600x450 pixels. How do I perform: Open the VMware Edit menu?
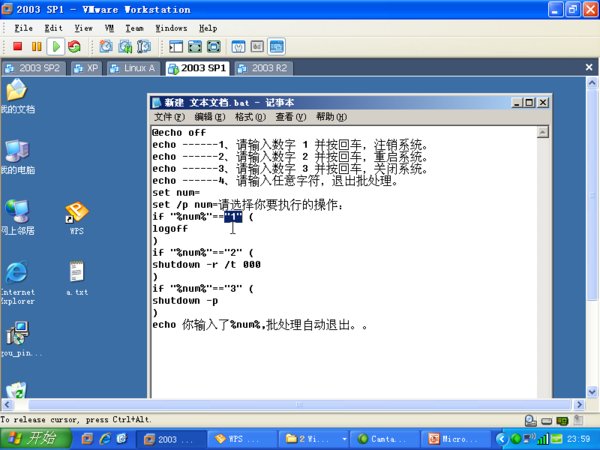54,28
